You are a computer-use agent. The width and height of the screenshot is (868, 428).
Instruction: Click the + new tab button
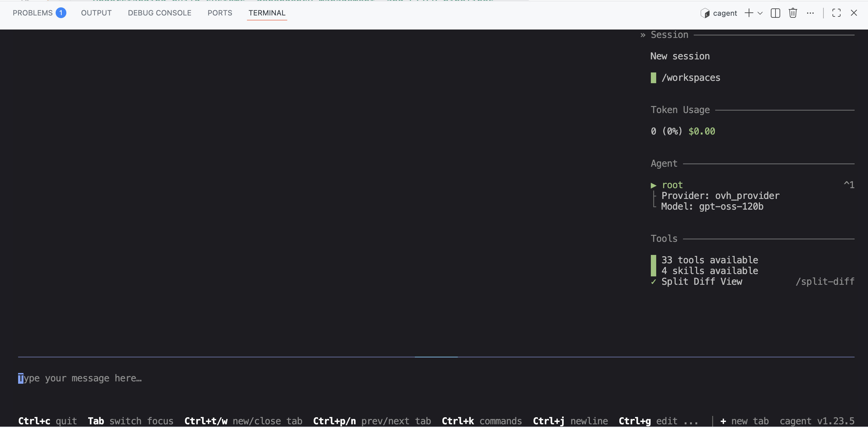pos(744,421)
